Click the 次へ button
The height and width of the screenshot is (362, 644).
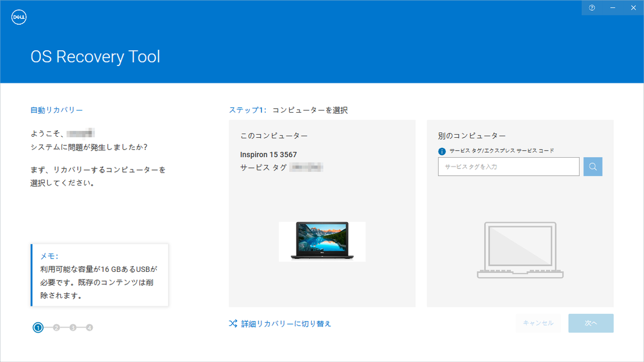pos(591,323)
